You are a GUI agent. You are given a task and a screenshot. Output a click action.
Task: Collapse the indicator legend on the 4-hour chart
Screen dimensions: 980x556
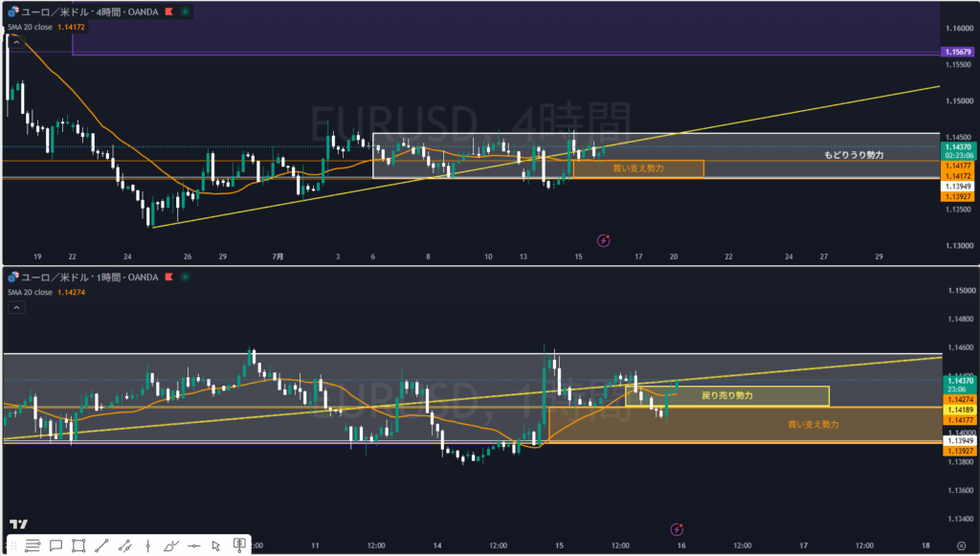(16, 42)
